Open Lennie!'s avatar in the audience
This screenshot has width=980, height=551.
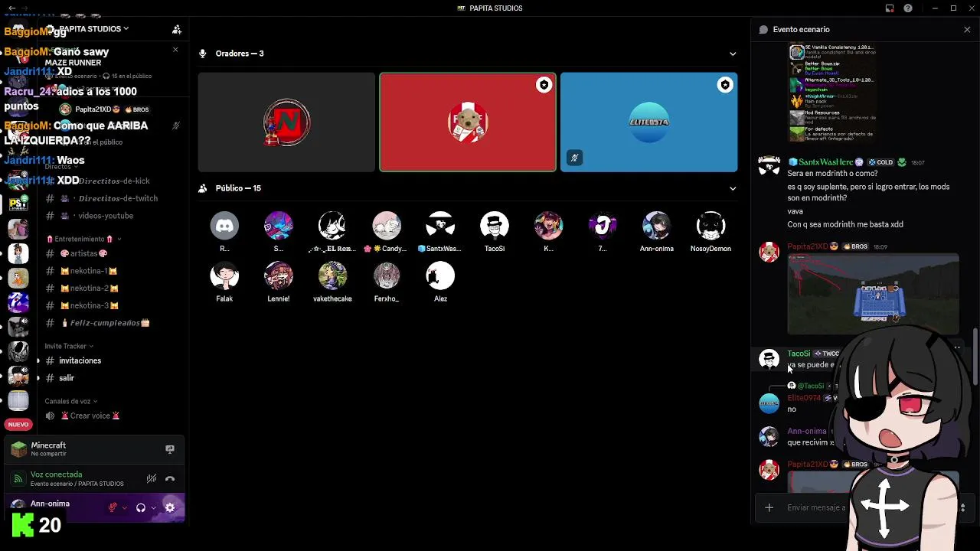[278, 276]
